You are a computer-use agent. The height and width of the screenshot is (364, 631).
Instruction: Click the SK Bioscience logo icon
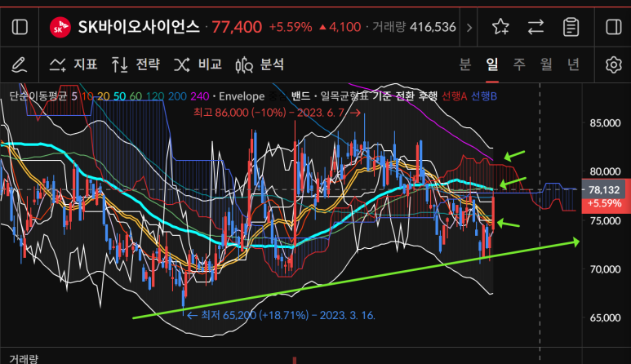point(60,28)
